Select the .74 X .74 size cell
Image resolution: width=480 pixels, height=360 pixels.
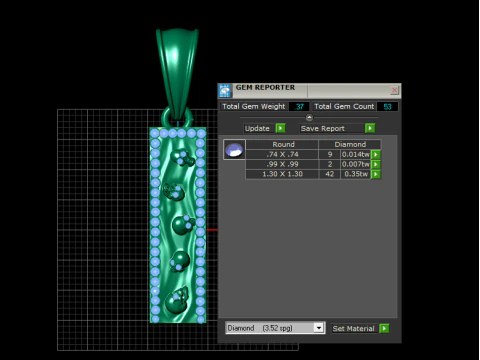(x=282, y=154)
